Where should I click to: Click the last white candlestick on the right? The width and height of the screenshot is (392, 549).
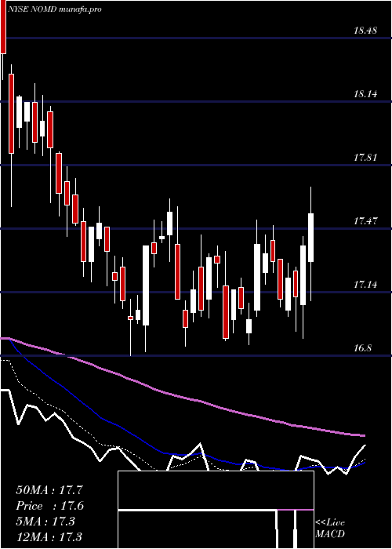pyautogui.click(x=310, y=238)
